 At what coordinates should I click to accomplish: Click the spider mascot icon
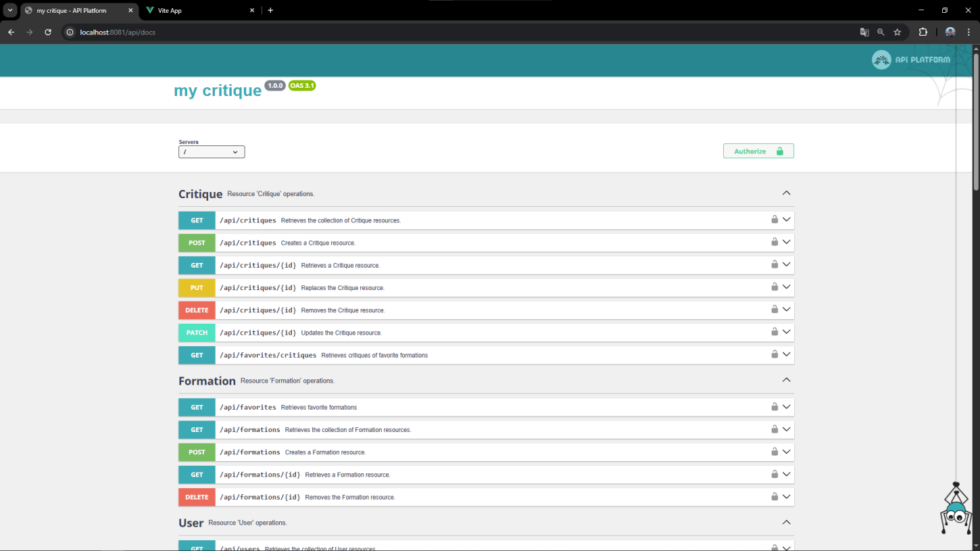(x=956, y=510)
